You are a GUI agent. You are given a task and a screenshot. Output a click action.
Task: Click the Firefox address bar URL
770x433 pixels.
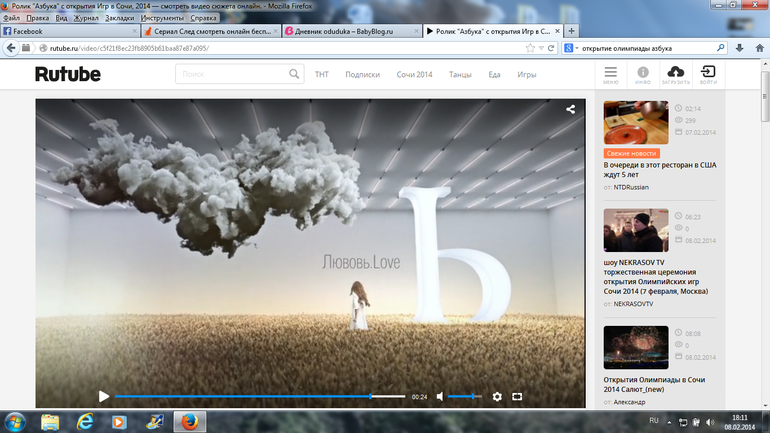(129, 48)
